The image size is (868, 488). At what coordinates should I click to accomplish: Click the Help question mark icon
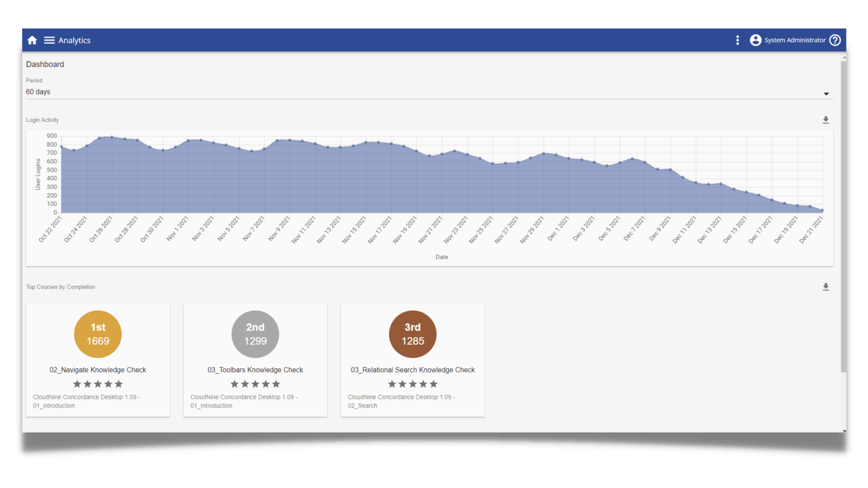click(835, 40)
